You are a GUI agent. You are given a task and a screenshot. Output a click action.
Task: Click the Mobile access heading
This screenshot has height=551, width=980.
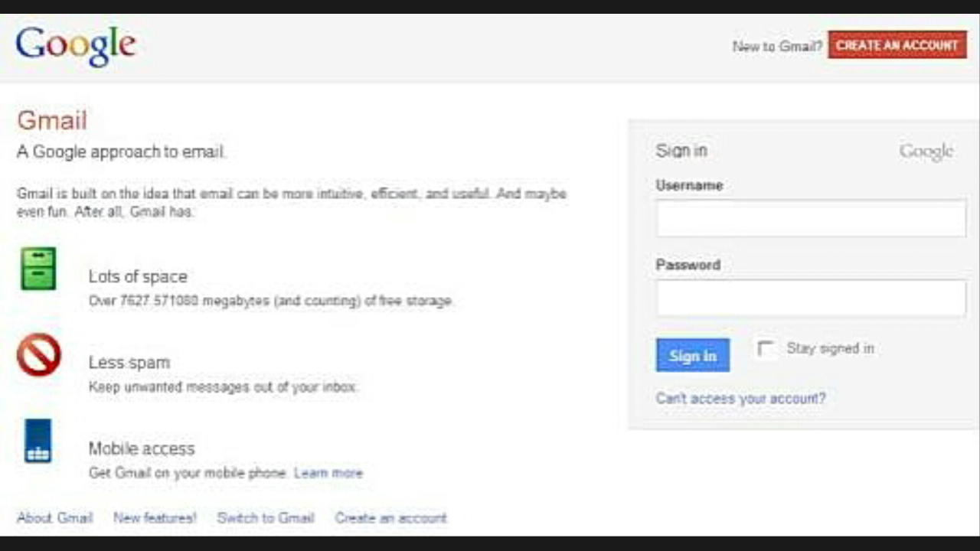tap(142, 448)
